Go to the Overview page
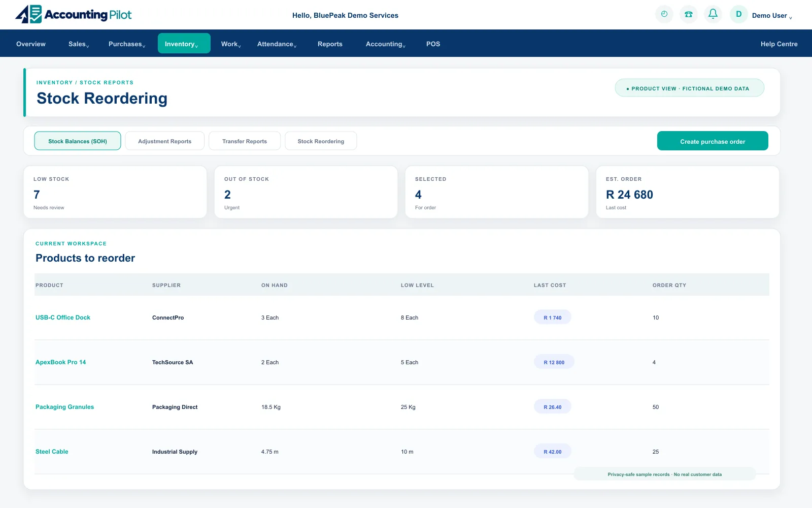 tap(31, 44)
